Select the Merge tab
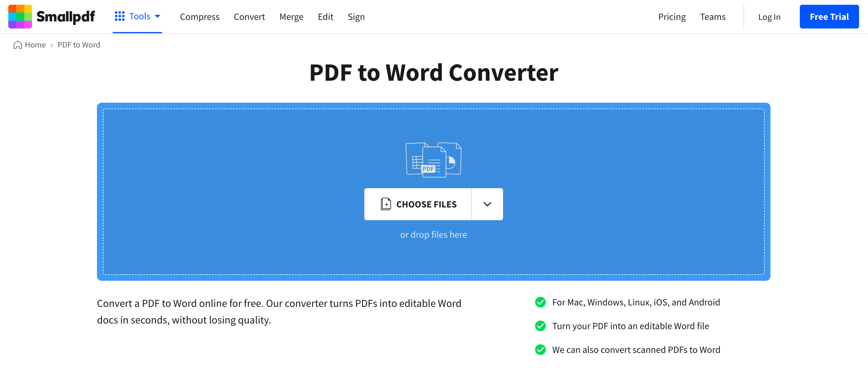This screenshot has height=371, width=868. (x=291, y=17)
